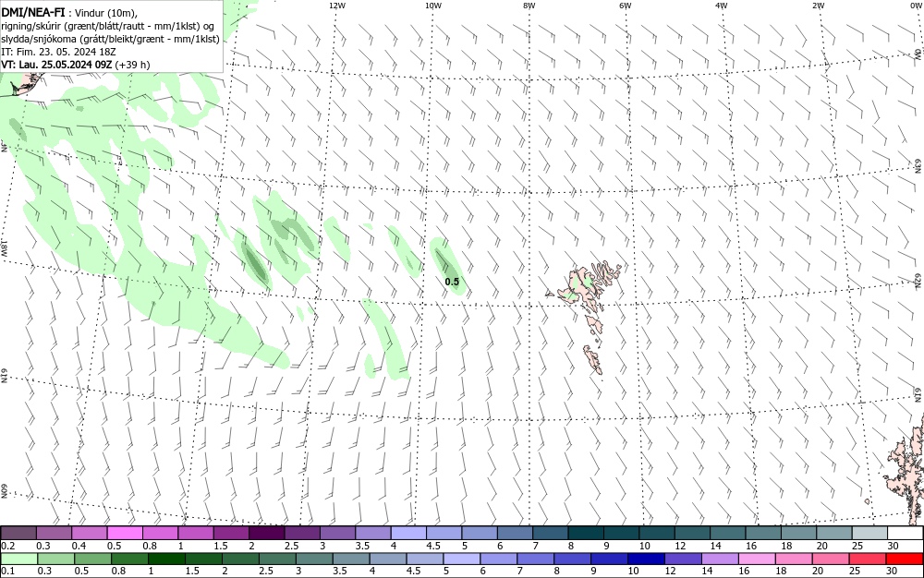Select the N62 latitude label on right edge
Image resolution: width=924 pixels, height=578 pixels.
(918, 281)
